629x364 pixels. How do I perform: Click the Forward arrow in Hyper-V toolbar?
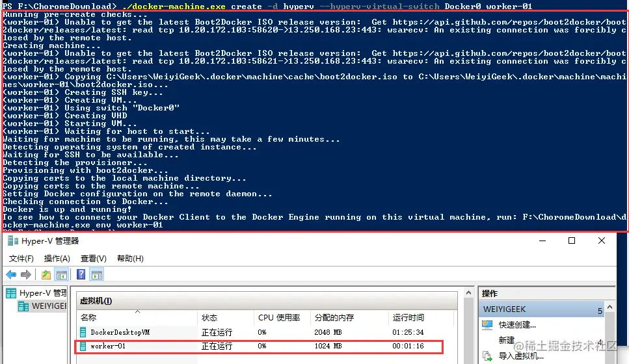click(25, 274)
